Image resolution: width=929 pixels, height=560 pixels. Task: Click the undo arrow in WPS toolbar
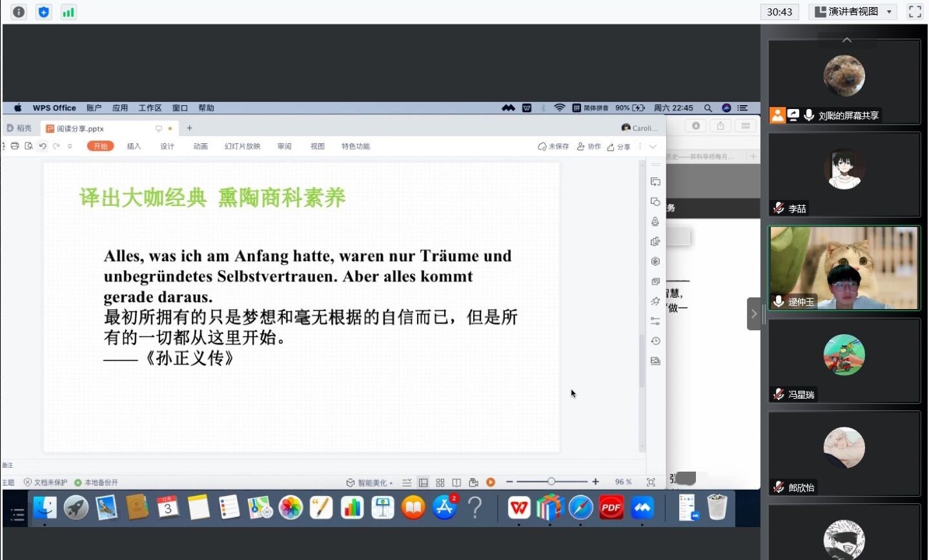(43, 146)
